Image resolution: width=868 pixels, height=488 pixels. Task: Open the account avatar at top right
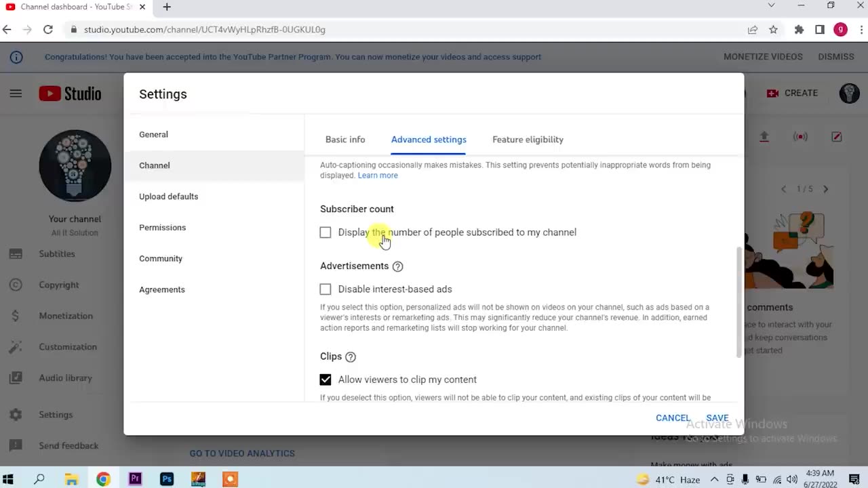(849, 93)
